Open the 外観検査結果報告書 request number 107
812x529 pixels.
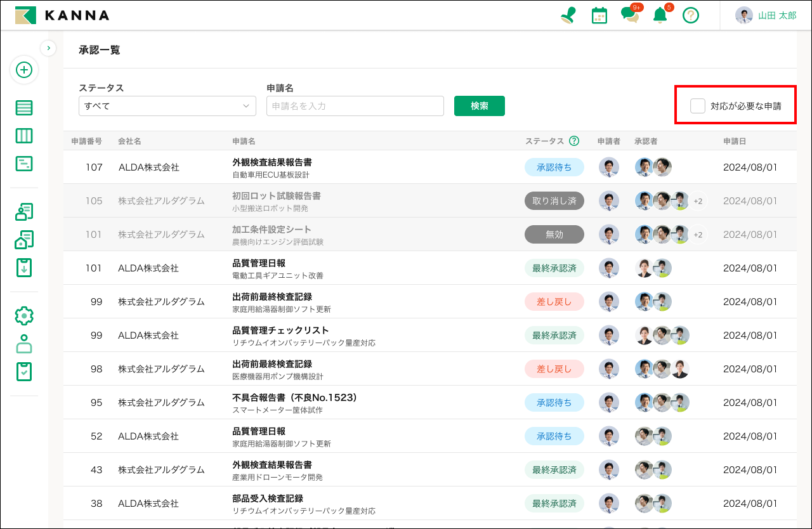pyautogui.click(x=272, y=162)
